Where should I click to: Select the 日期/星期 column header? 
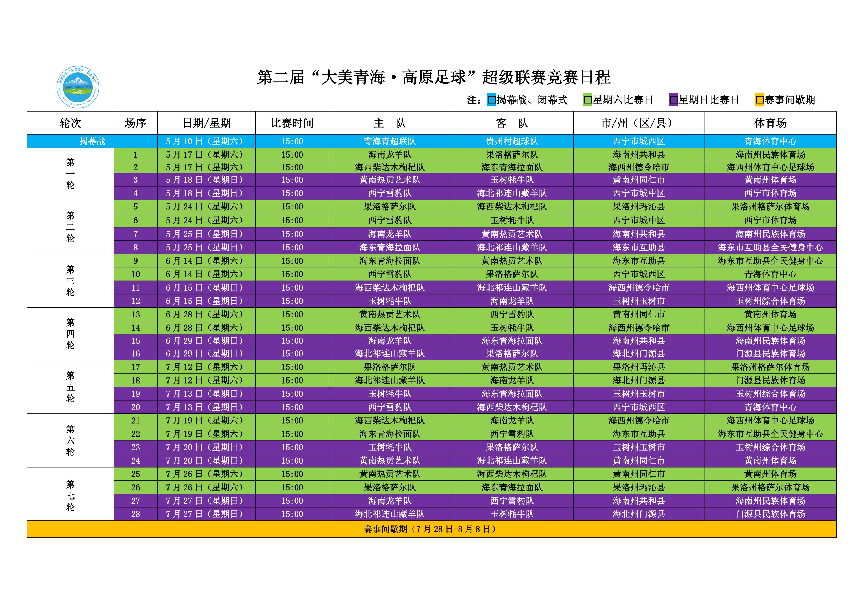click(206, 123)
